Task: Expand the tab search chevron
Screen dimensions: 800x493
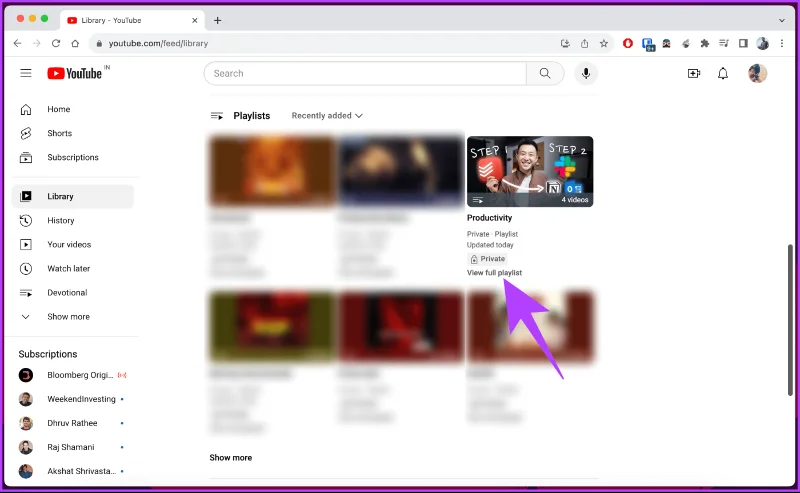Action: click(782, 20)
